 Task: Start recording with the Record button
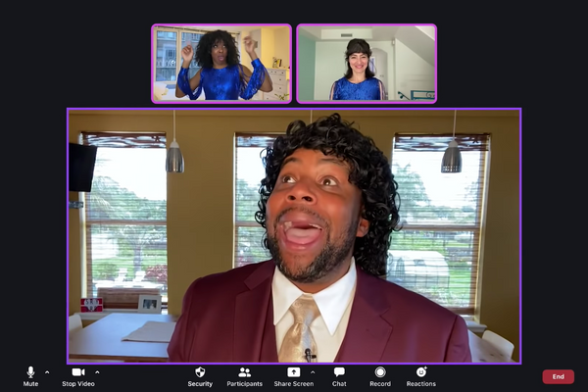[x=380, y=376]
